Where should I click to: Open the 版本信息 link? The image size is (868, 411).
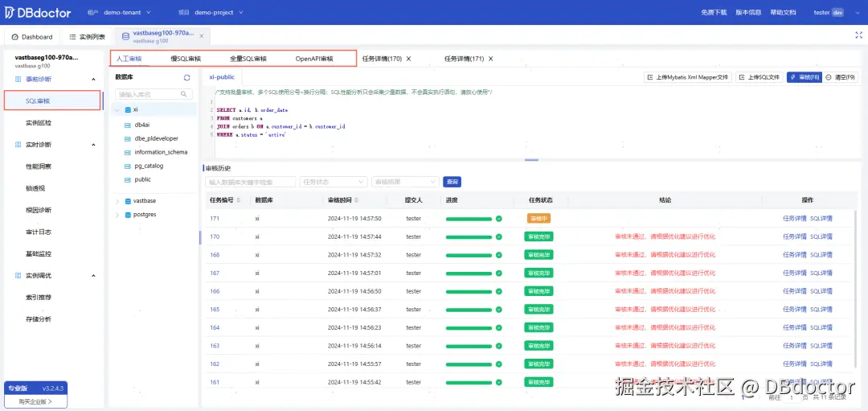748,12
